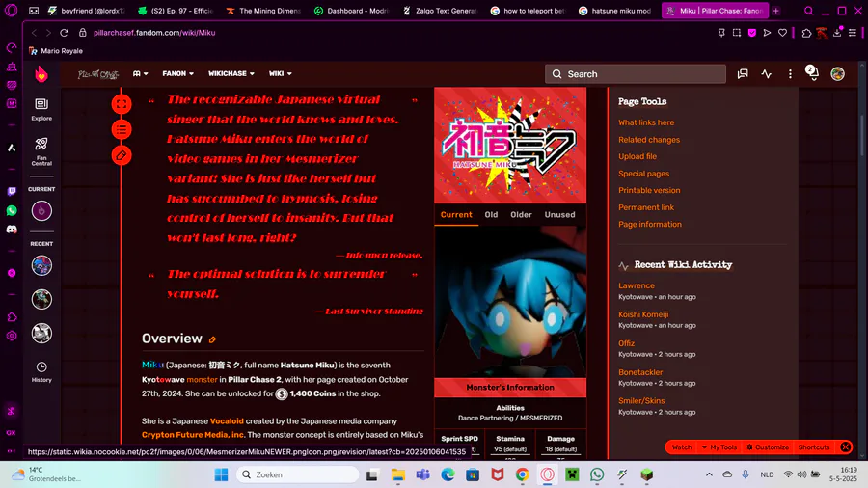Edit the Overview section via pencil icon
This screenshot has height=488, width=868.
click(x=212, y=339)
